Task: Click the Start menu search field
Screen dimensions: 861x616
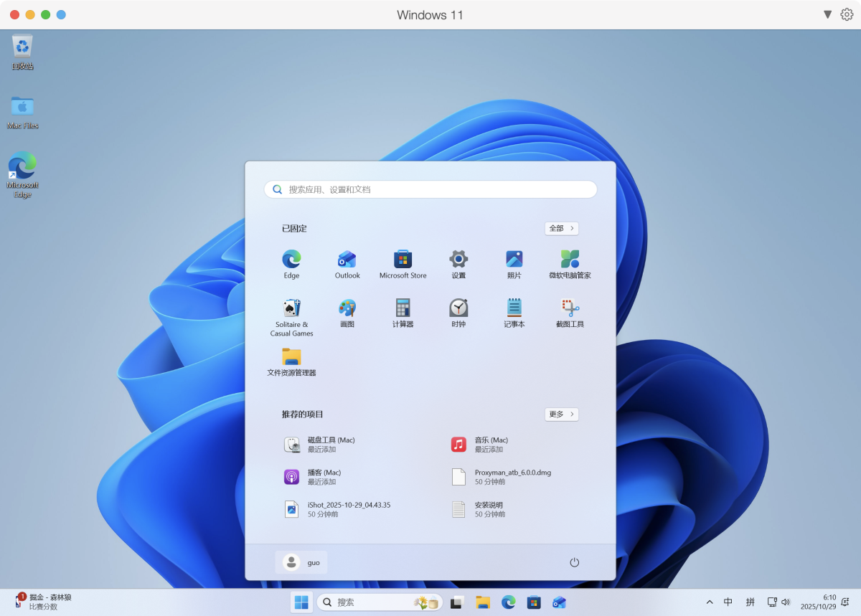Action: point(430,189)
